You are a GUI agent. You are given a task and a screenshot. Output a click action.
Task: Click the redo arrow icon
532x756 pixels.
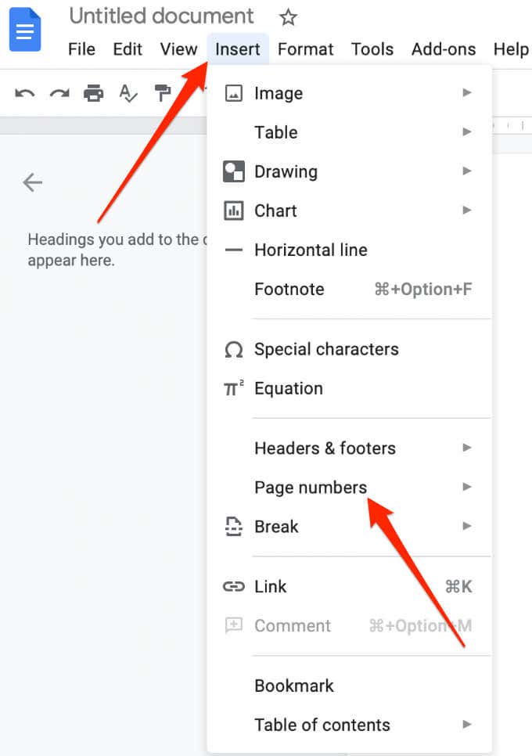(59, 92)
